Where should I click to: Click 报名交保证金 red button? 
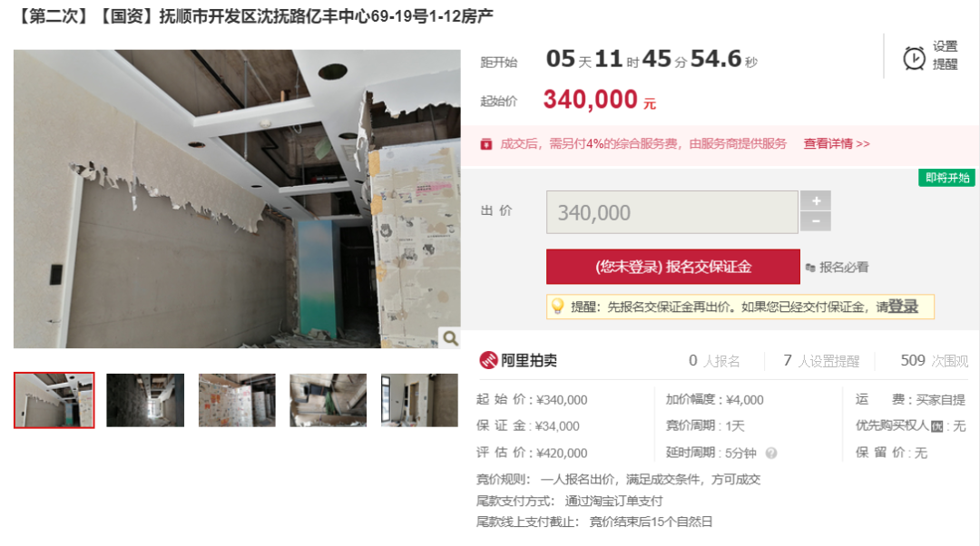point(673,267)
